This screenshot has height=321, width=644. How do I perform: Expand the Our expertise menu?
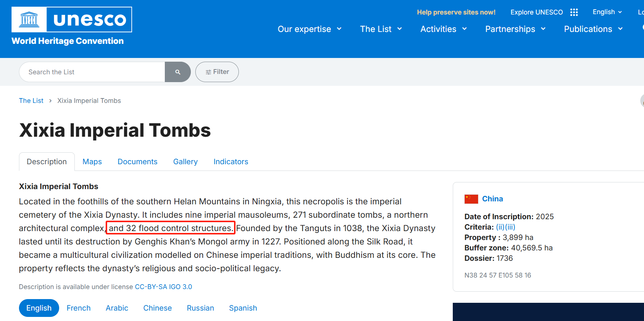pos(309,29)
